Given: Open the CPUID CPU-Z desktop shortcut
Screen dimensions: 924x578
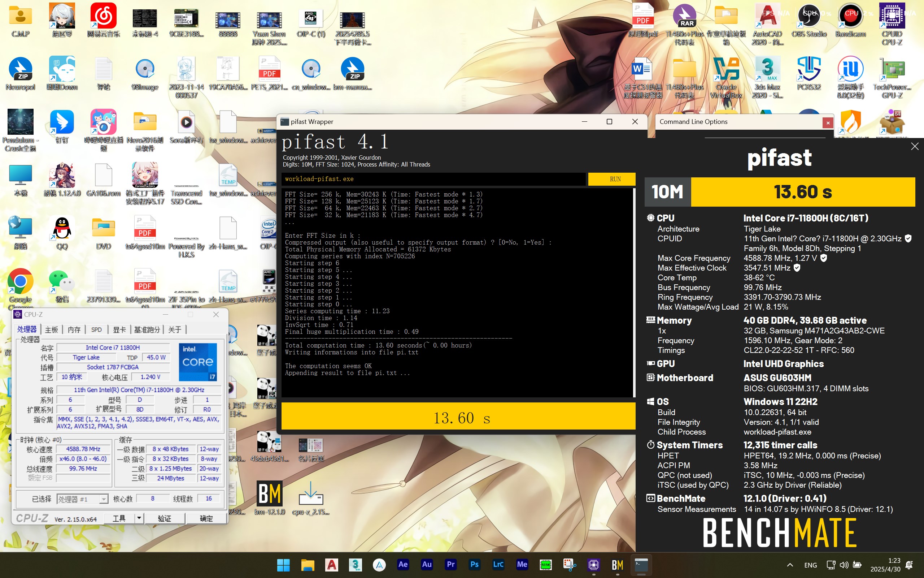Looking at the screenshot, I should [892, 25].
